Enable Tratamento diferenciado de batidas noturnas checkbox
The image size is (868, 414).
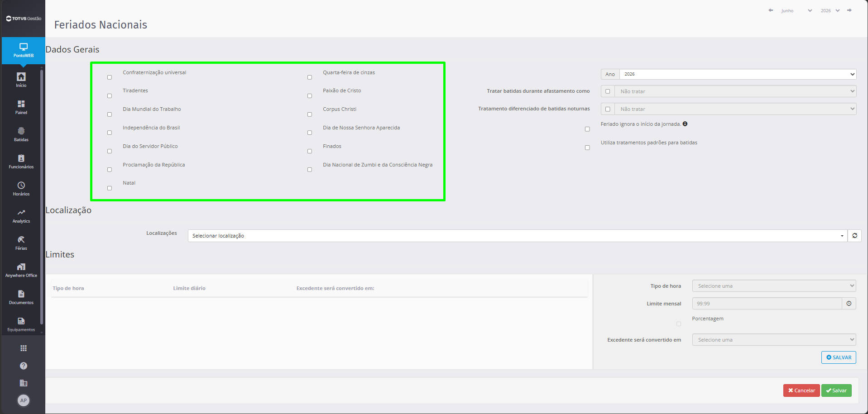click(608, 109)
